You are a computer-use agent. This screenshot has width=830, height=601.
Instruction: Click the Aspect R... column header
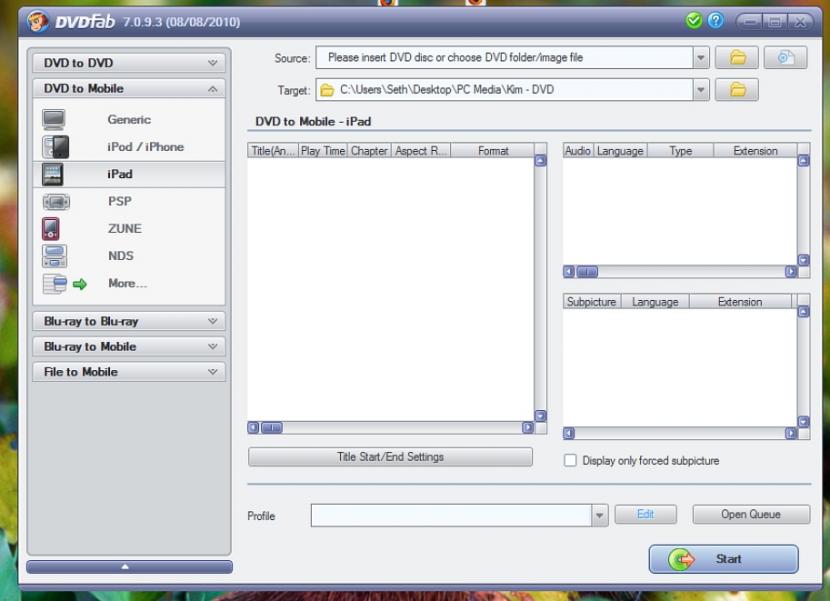[x=421, y=151]
